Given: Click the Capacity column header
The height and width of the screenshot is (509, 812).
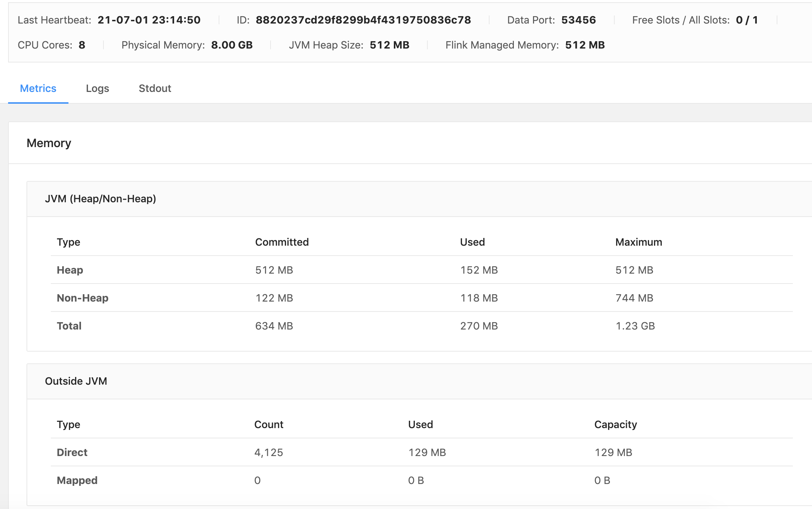Looking at the screenshot, I should point(615,424).
